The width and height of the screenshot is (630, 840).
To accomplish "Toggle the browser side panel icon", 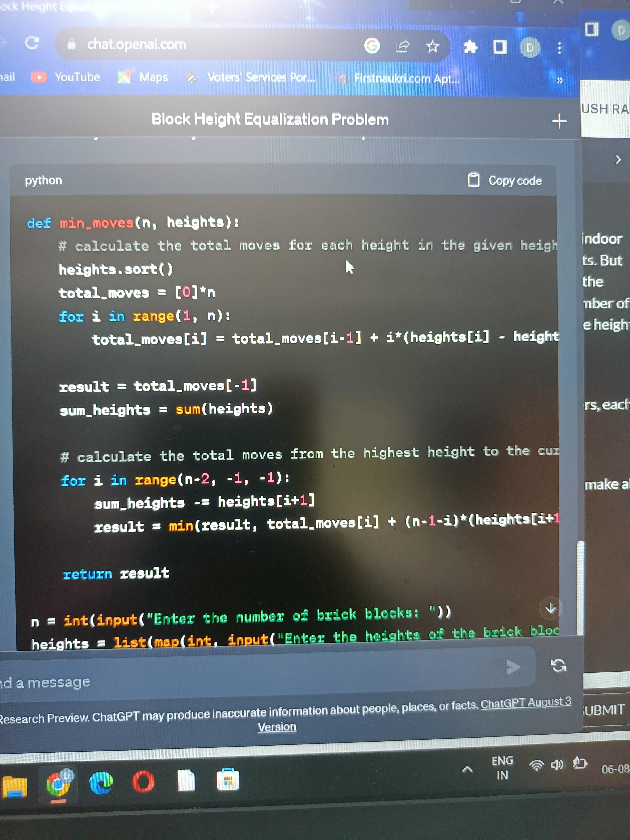I will pos(500,47).
